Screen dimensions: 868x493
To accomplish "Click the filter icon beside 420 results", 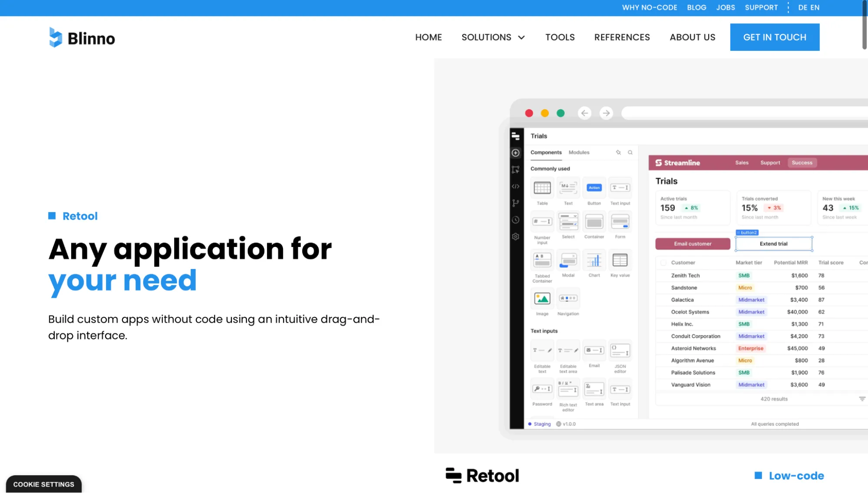I will coord(862,399).
